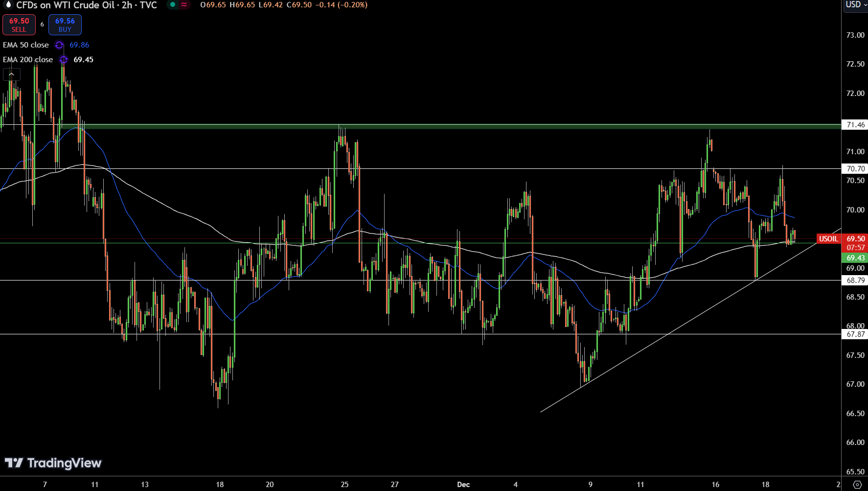Click the 25 date on time axis
Screen dimensions: 868x491
click(x=344, y=485)
